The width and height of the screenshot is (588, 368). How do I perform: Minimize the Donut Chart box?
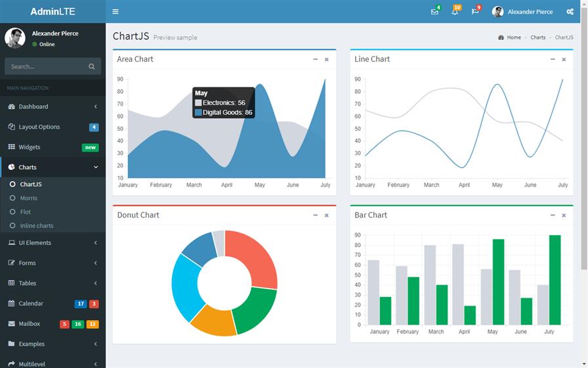(315, 216)
